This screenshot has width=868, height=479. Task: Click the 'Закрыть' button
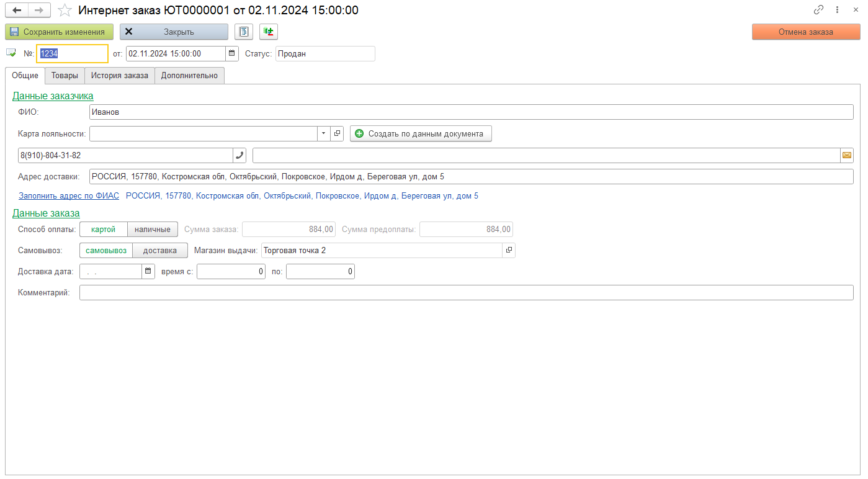pyautogui.click(x=174, y=32)
